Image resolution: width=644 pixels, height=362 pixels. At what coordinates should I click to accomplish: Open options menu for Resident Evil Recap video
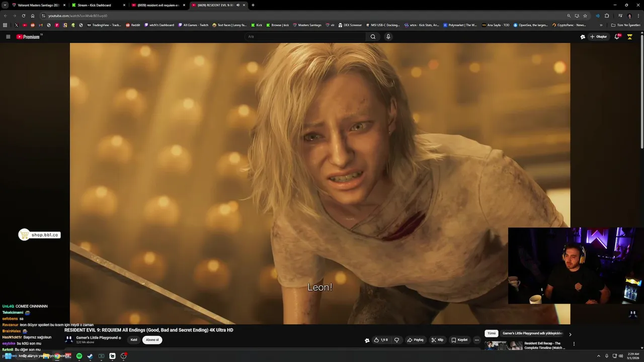pos(574,344)
